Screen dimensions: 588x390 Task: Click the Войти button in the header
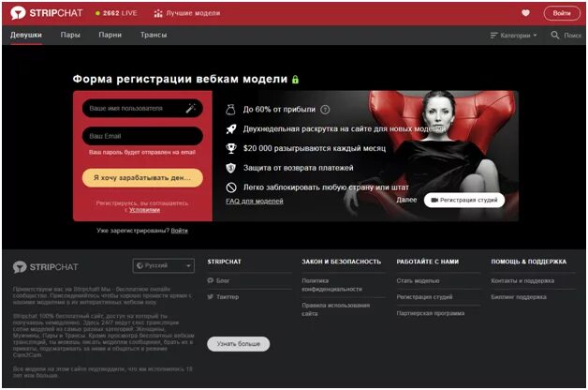click(x=562, y=13)
